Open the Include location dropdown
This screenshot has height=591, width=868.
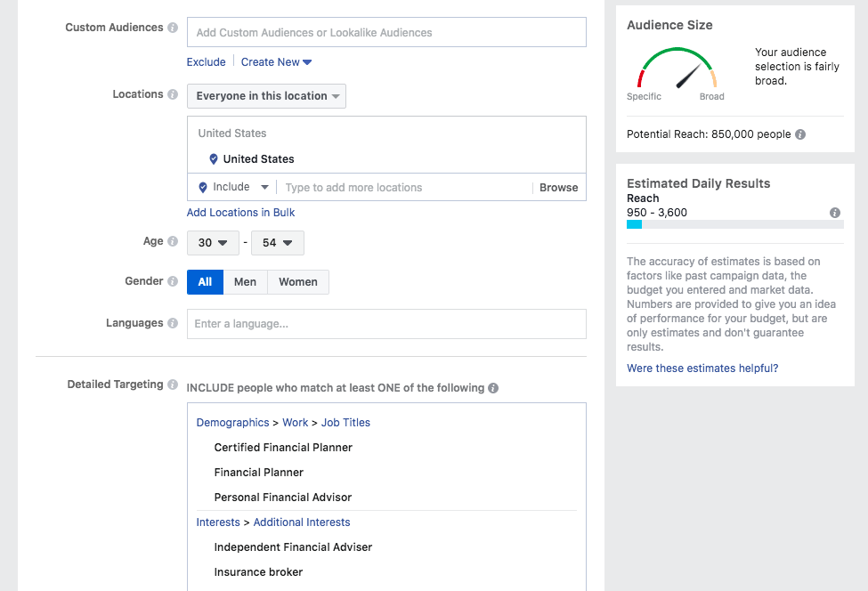point(233,188)
